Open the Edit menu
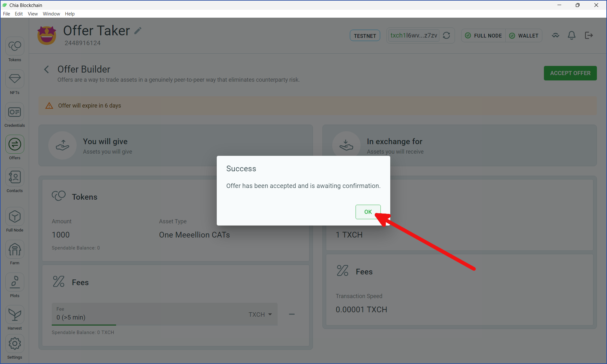607x364 pixels. (x=19, y=14)
